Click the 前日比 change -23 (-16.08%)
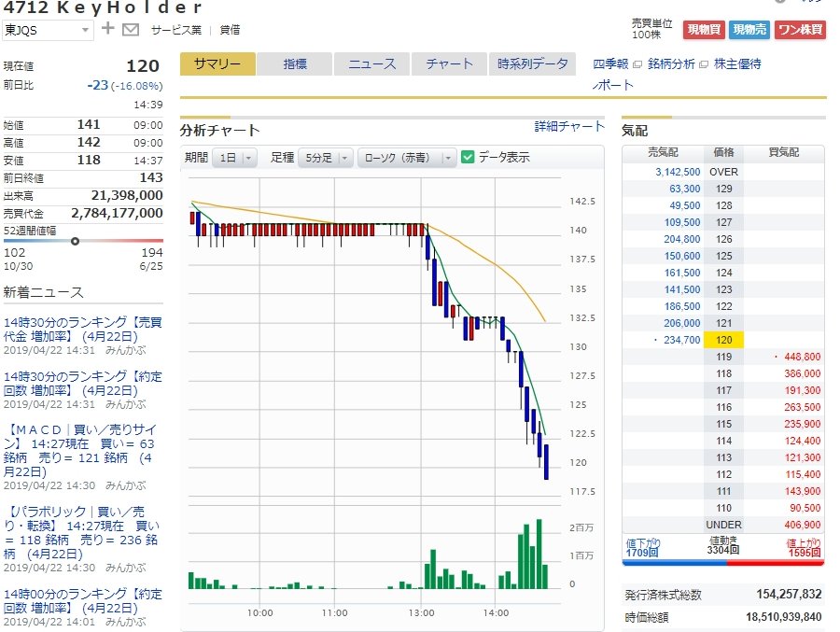The width and height of the screenshot is (840, 632). (x=125, y=85)
